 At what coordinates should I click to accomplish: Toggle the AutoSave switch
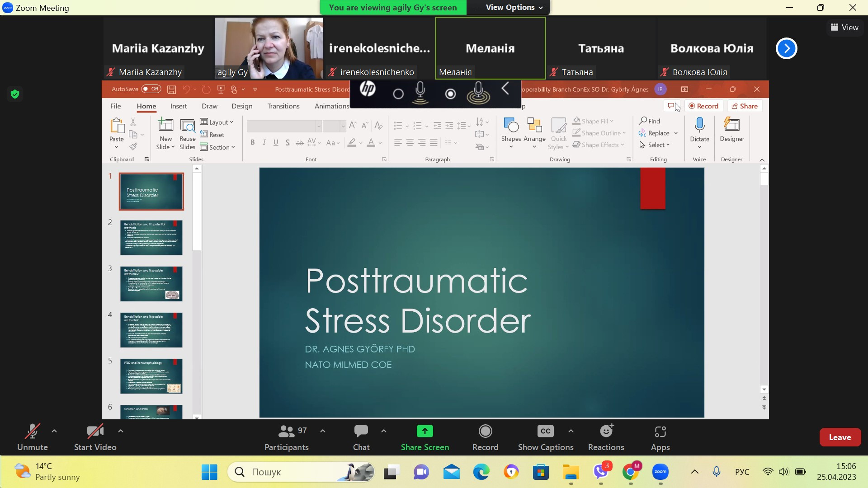click(x=151, y=89)
